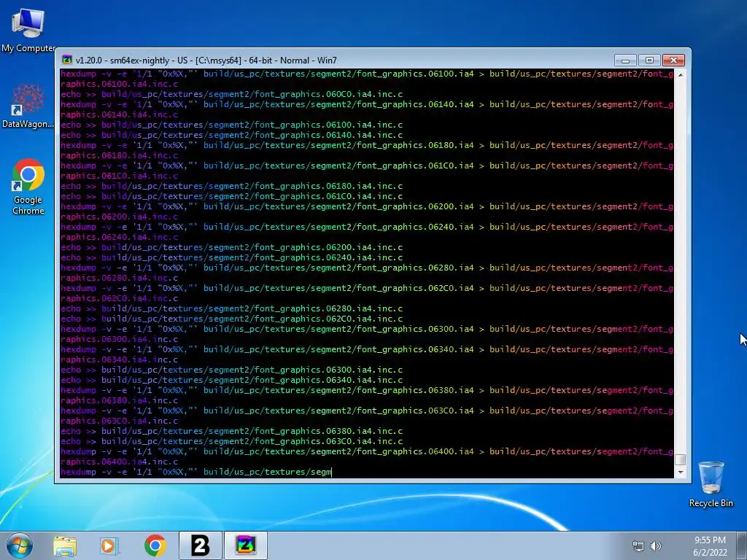This screenshot has width=747, height=560.
Task: Open the network status tray icon
Action: [x=638, y=546]
